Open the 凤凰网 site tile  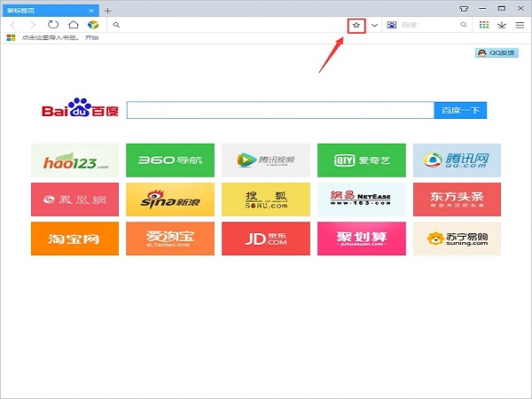click(75, 199)
